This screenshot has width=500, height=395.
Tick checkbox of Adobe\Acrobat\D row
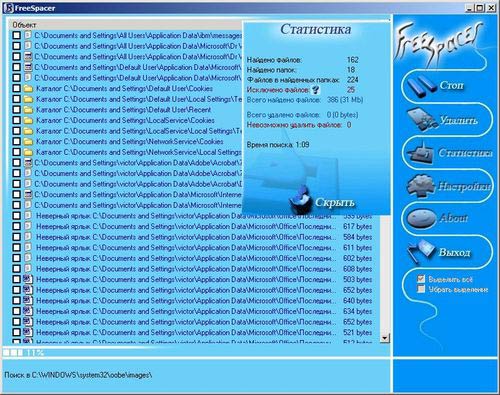[x=16, y=184]
